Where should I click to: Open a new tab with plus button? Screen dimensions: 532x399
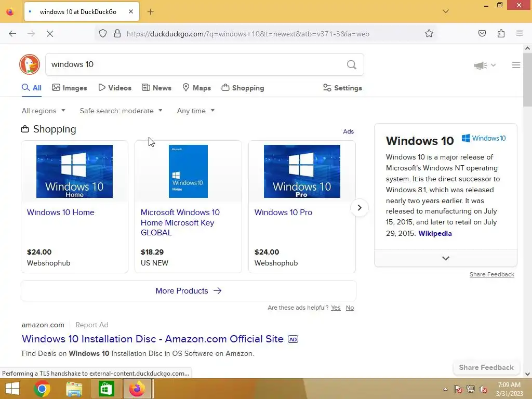click(x=150, y=12)
